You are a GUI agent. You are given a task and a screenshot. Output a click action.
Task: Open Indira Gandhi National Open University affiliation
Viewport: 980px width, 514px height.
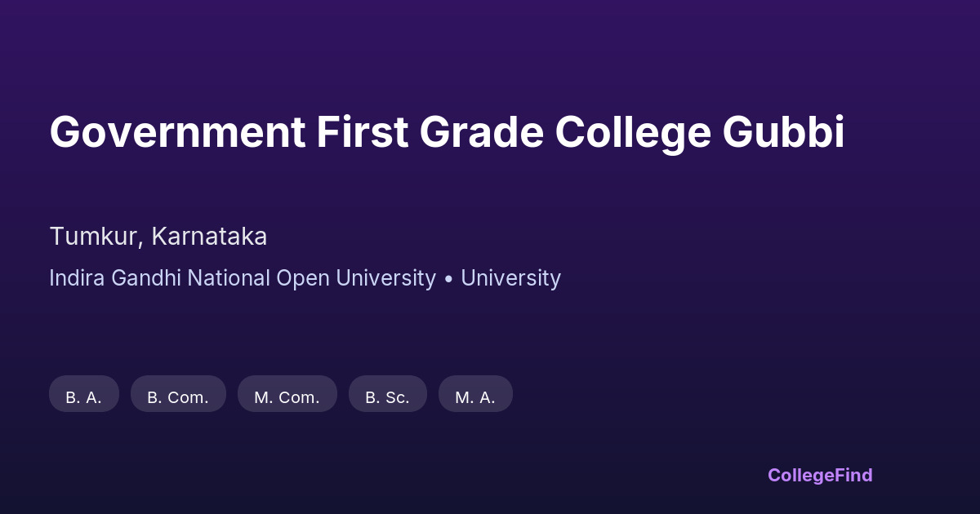[243, 278]
